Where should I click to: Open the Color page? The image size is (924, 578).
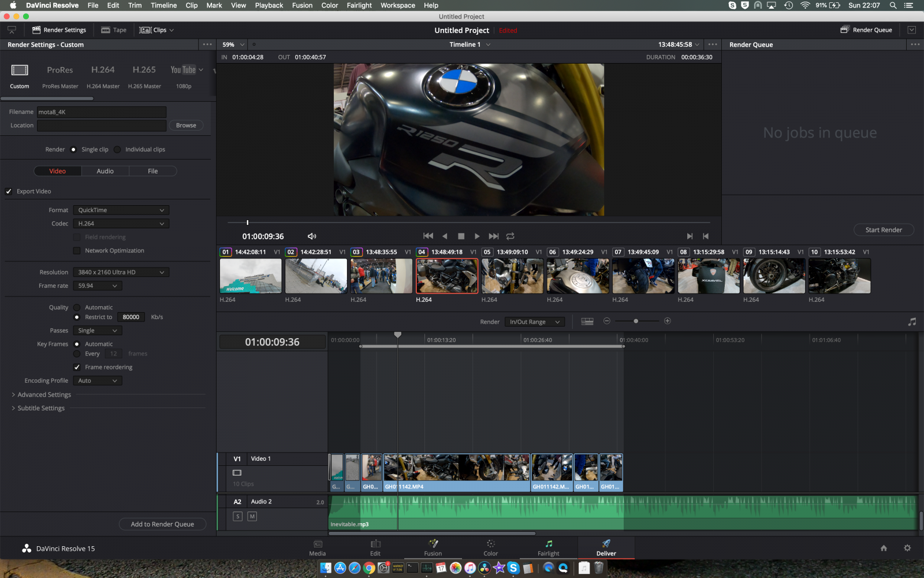coord(491,548)
